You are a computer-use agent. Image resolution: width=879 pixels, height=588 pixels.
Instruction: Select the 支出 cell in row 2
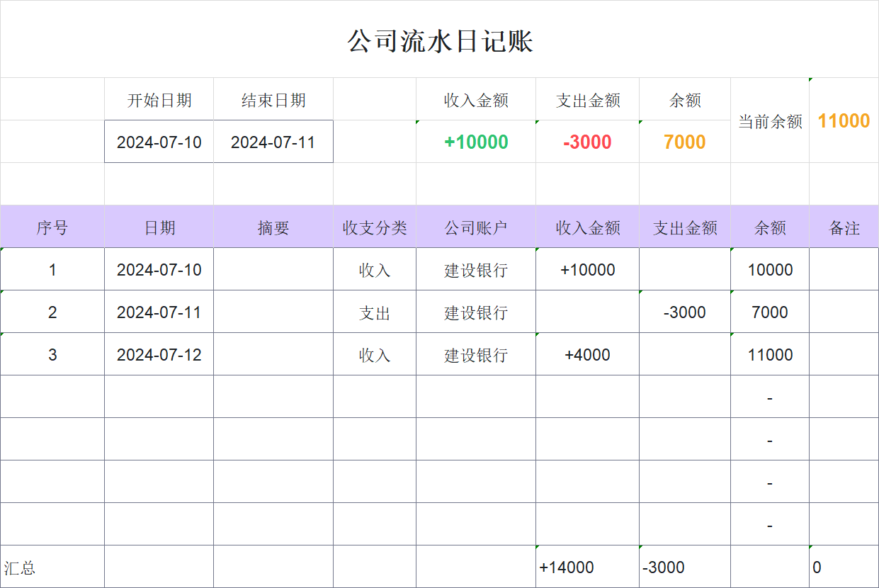click(x=375, y=312)
